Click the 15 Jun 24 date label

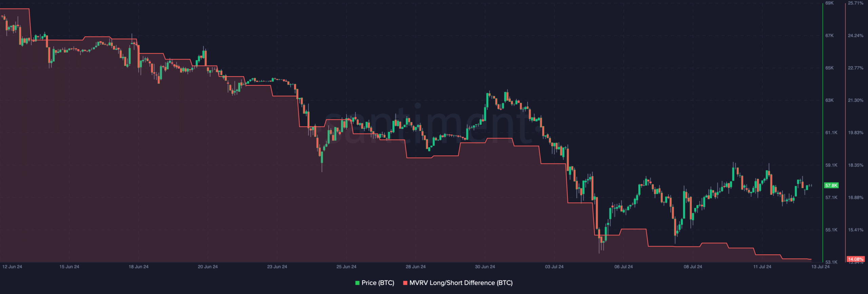(x=69, y=267)
